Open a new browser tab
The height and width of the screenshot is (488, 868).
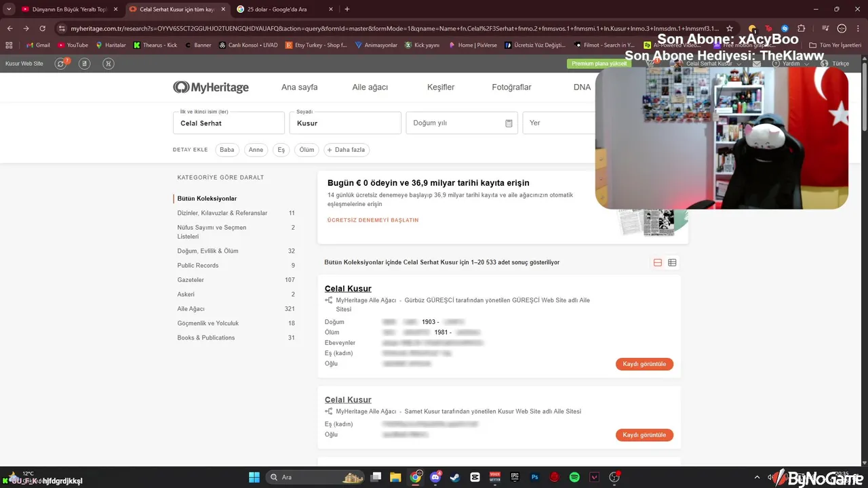347,9
